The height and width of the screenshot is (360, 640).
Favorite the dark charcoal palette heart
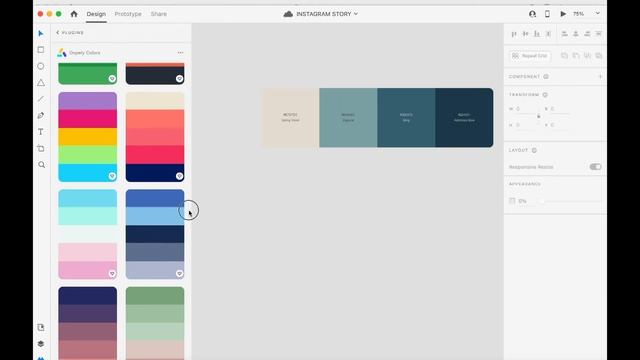point(179,79)
